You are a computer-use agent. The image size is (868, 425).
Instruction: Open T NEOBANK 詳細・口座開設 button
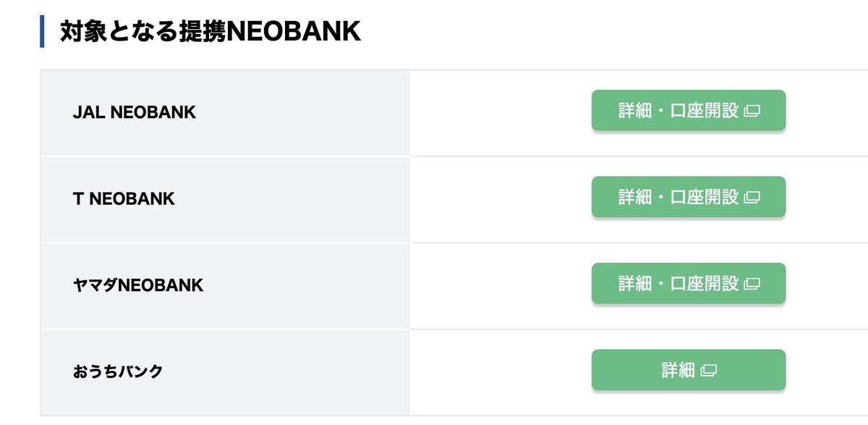(x=689, y=197)
